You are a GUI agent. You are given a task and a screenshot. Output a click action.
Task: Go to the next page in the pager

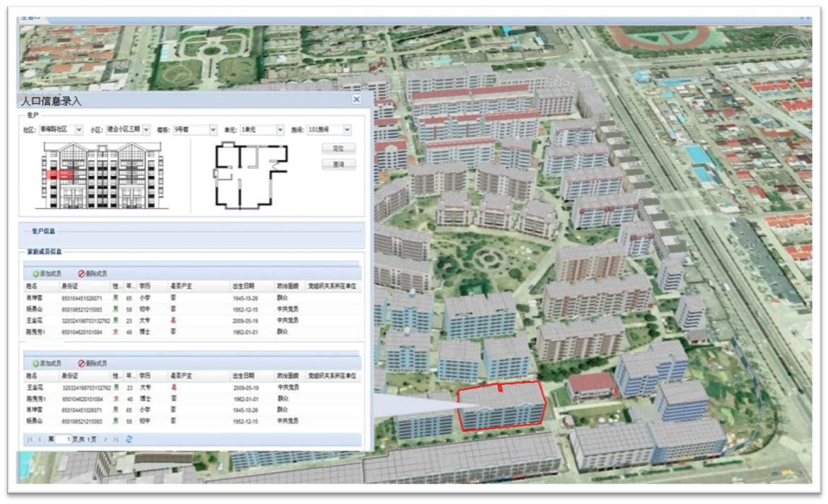coord(105,439)
